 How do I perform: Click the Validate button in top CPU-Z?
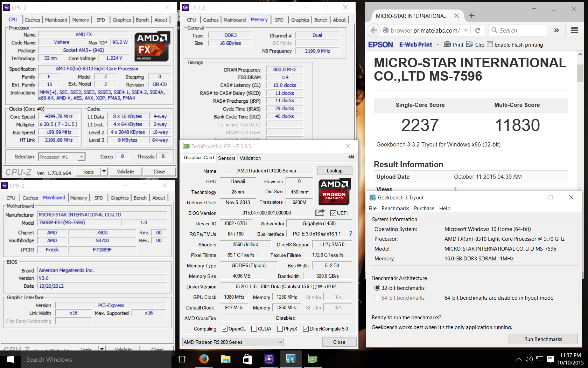[125, 171]
